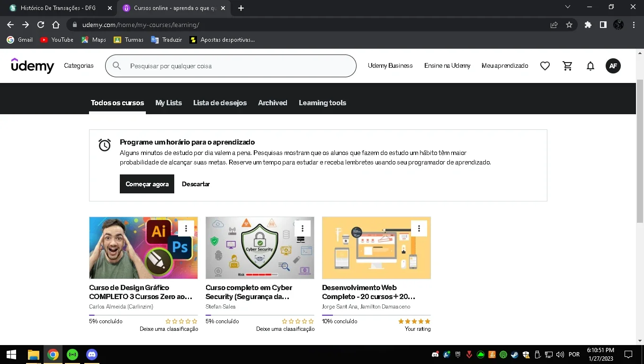The width and height of the screenshot is (644, 364).
Task: Reload the page
Action: [41, 25]
